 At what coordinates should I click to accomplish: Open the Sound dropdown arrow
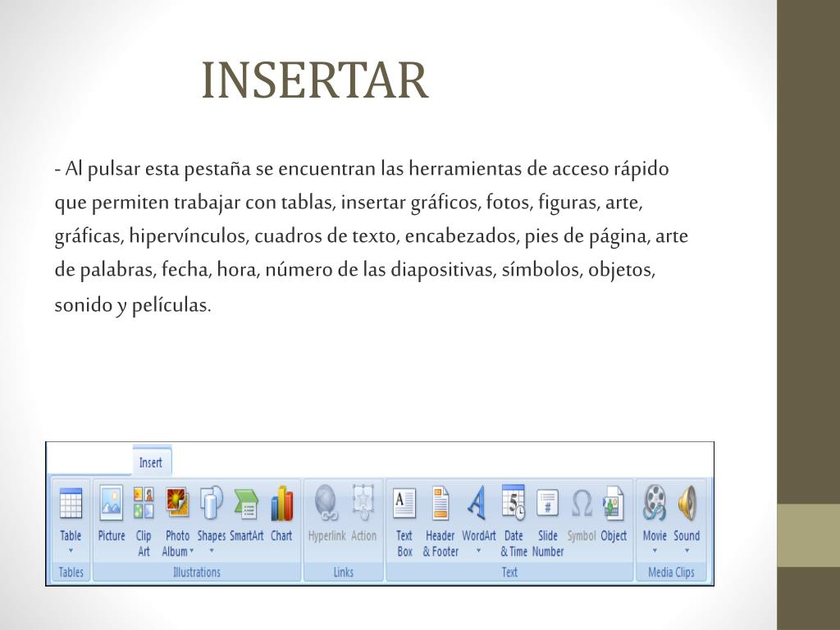click(687, 550)
